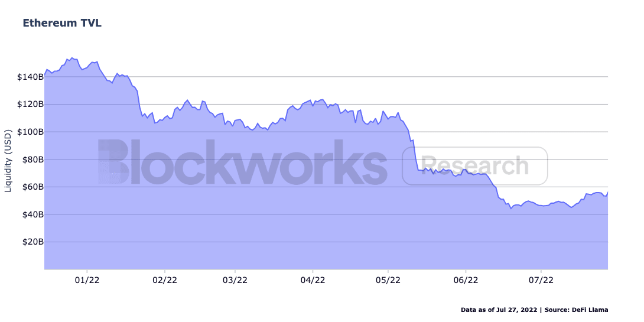
Task: Click the 04/22 x-axis label
Action: 313,279
